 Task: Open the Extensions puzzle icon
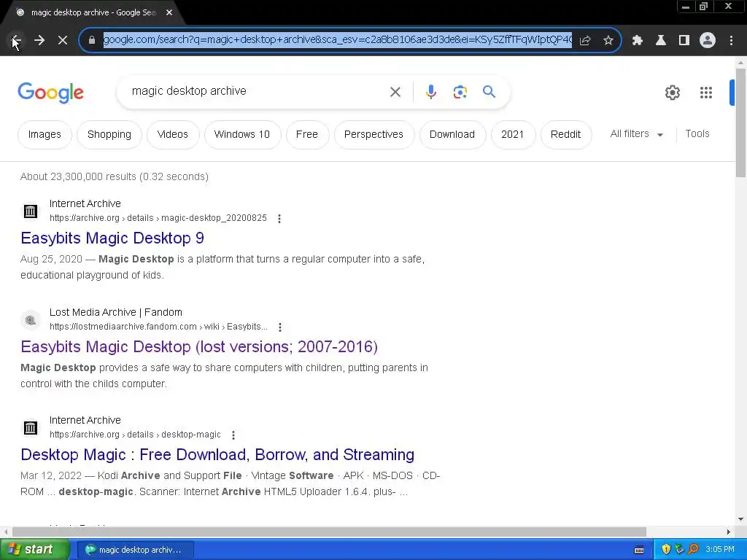638,41
